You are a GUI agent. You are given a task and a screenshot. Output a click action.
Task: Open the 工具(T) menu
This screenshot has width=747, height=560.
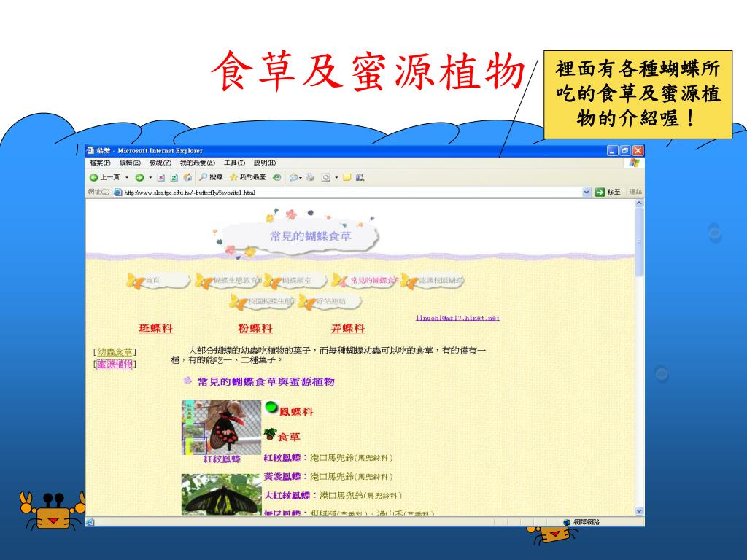pyautogui.click(x=234, y=163)
